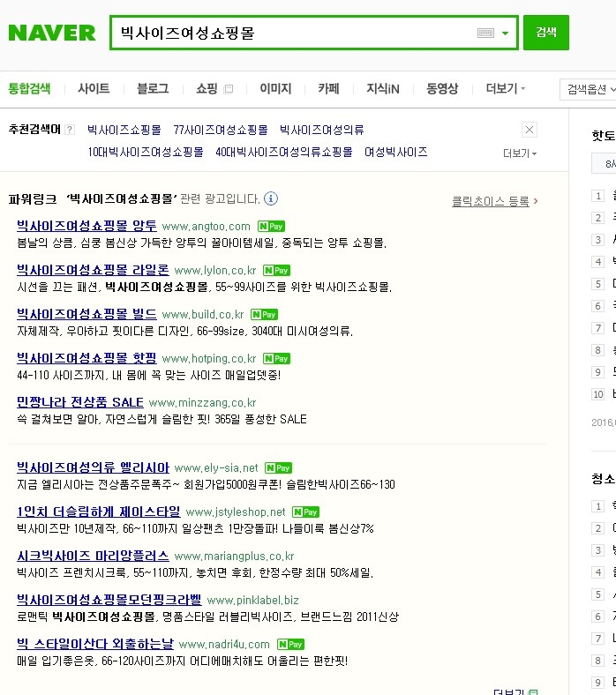
Task: Switch to the 동영상 tab
Action: point(442,89)
